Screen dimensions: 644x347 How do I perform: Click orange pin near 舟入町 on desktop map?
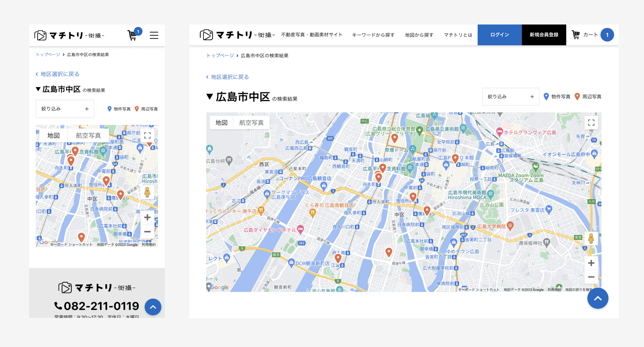(x=379, y=177)
